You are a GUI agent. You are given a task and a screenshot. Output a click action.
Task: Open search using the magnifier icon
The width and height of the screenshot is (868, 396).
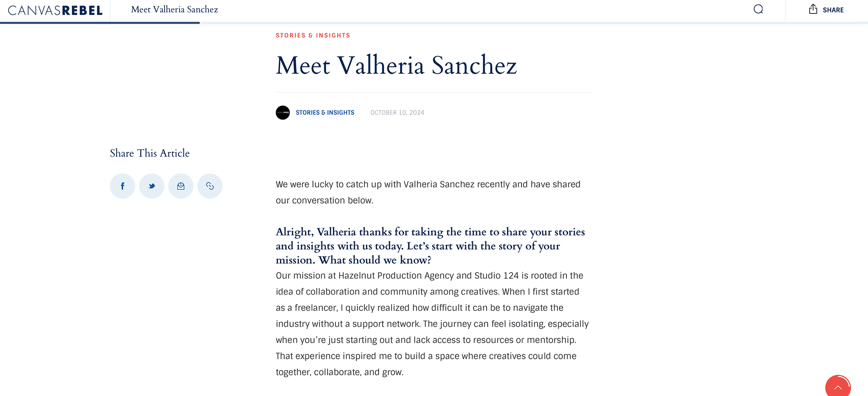click(x=758, y=10)
